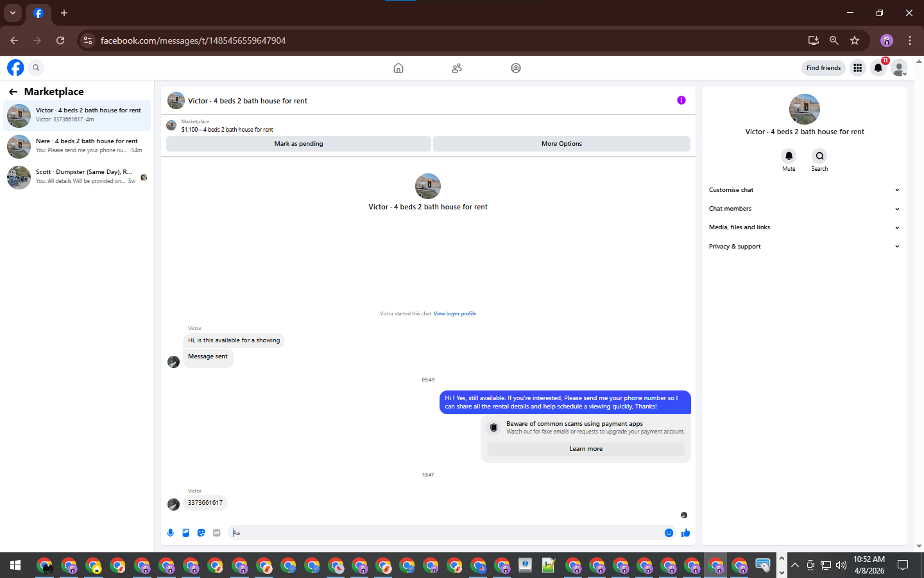Show hidden system tray icons
Viewport: 924px width, 578px height.
[x=795, y=565]
